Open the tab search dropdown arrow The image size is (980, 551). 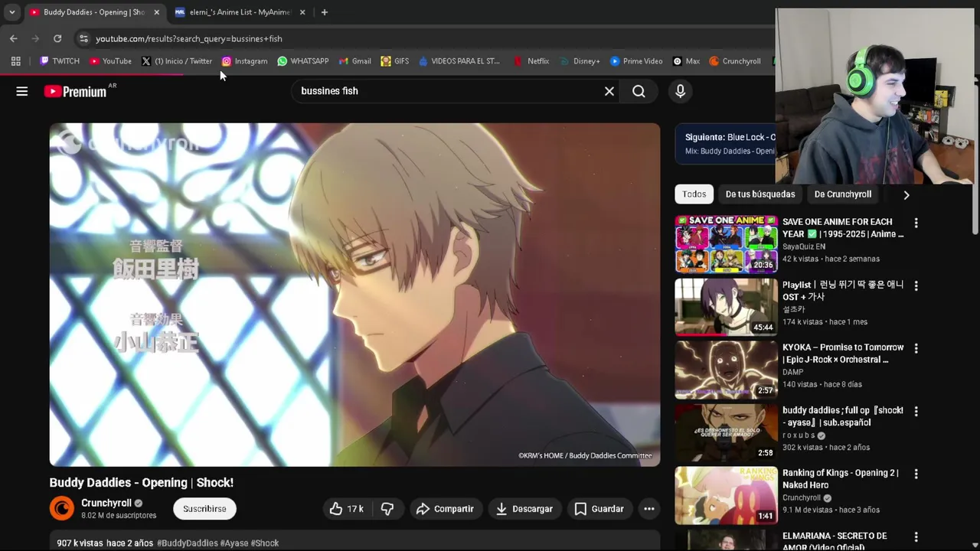click(x=11, y=12)
